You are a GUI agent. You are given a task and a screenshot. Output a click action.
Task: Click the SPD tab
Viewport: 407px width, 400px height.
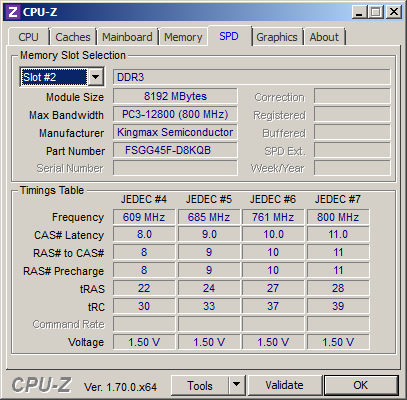click(x=229, y=36)
